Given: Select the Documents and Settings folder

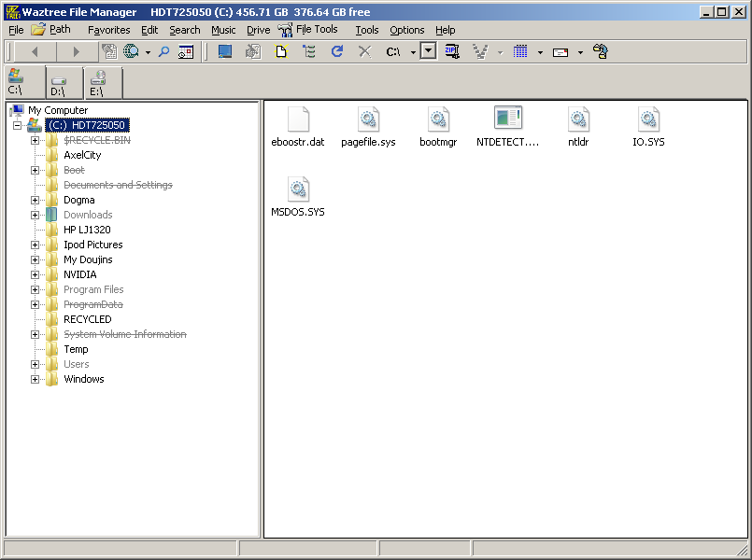Looking at the screenshot, I should [x=118, y=185].
